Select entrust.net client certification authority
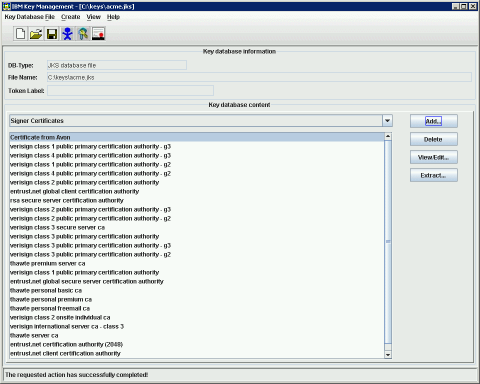This screenshot has height=384, width=480. point(197,353)
